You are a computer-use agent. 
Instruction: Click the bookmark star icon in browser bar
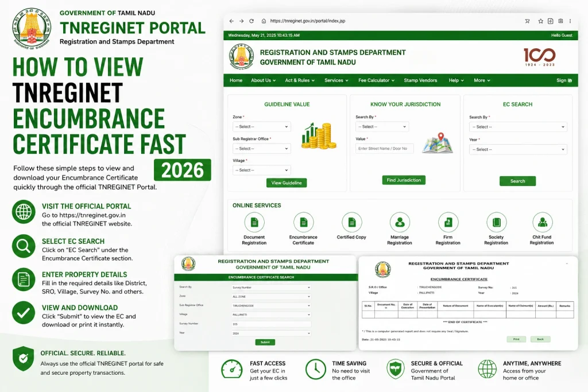[x=540, y=21]
